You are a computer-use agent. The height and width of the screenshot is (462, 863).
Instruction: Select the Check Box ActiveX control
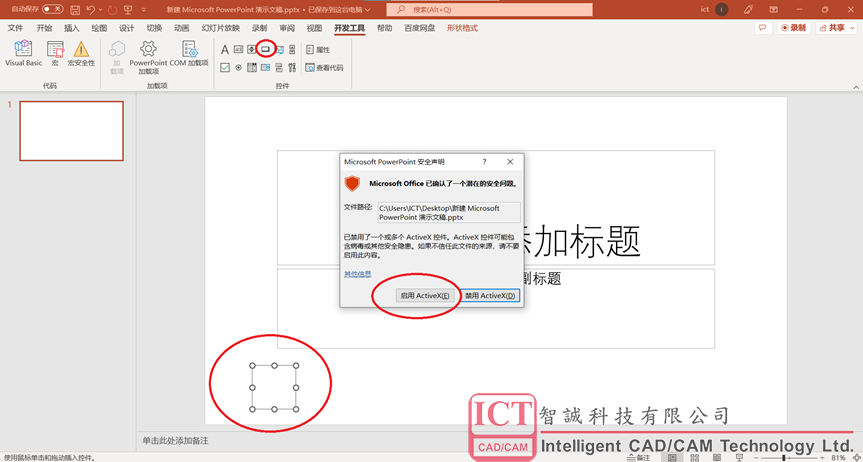tap(225, 68)
